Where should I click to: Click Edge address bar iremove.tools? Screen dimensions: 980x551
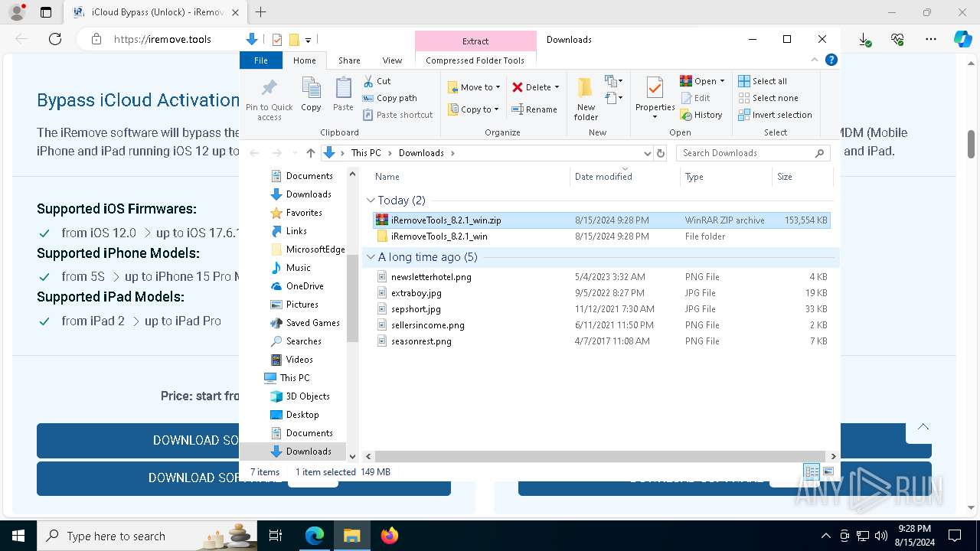[162, 39]
